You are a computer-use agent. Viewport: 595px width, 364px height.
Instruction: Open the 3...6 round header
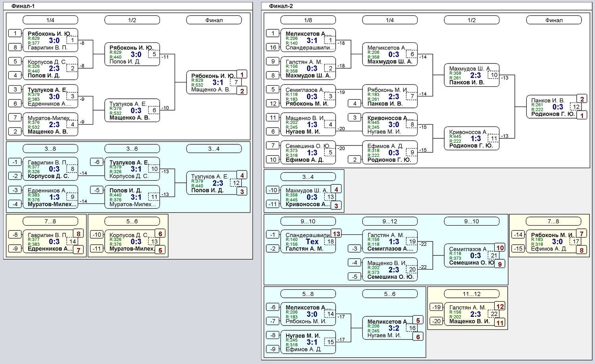[x=132, y=149]
